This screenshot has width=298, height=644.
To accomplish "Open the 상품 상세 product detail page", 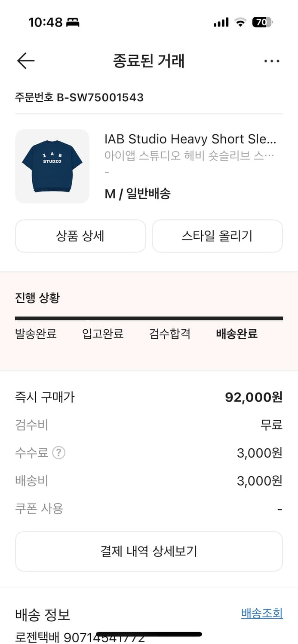I will click(80, 236).
